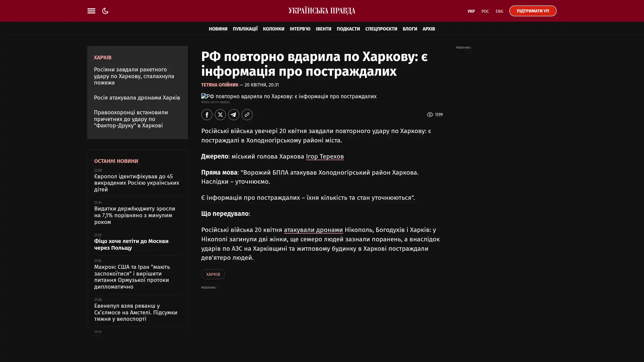This screenshot has height=362, width=644.
Task: Open the hamburger menu icon
Action: pyautogui.click(x=91, y=11)
